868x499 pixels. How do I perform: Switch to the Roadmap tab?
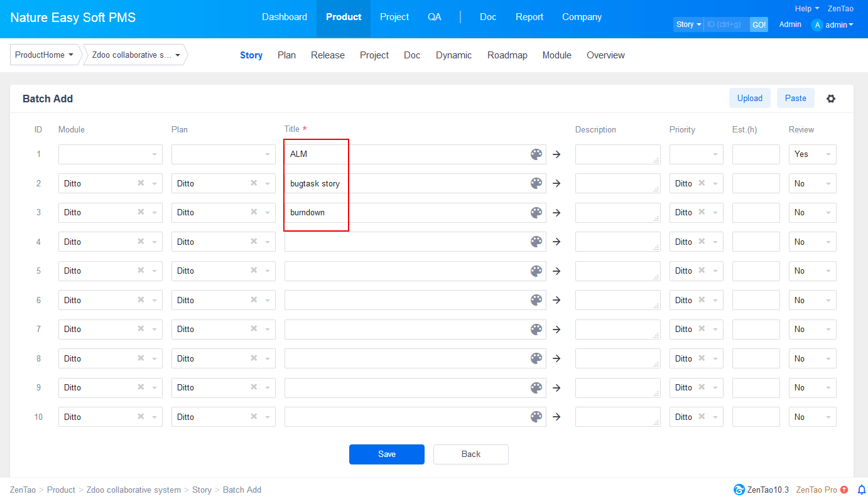pyautogui.click(x=507, y=55)
